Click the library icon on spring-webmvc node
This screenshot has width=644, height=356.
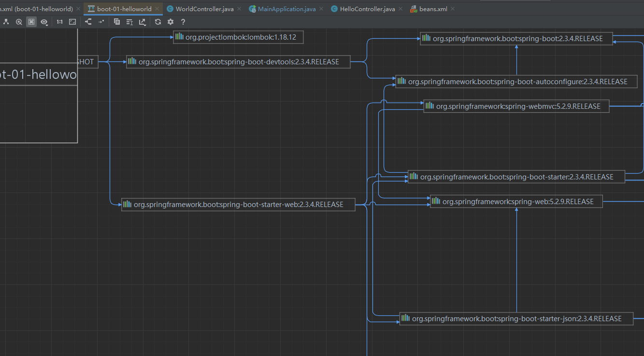click(x=429, y=106)
